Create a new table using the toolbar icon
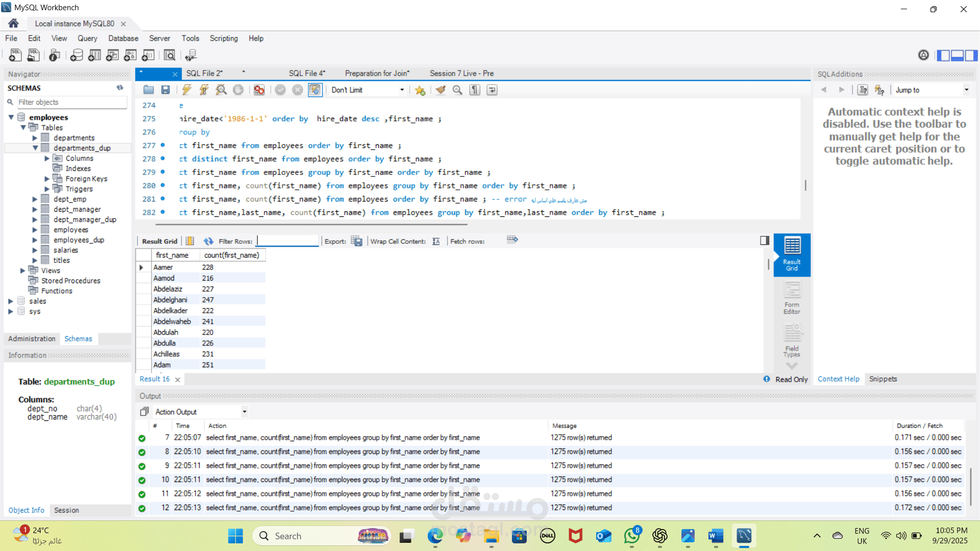The height and width of the screenshot is (551, 980). (94, 55)
